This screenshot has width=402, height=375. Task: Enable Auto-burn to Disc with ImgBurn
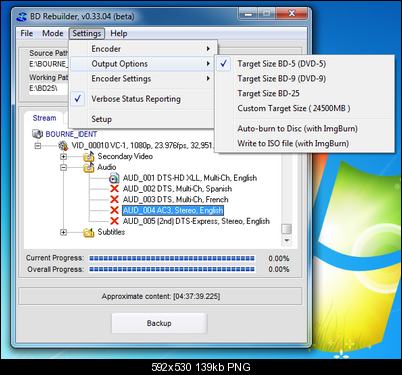tap(304, 128)
